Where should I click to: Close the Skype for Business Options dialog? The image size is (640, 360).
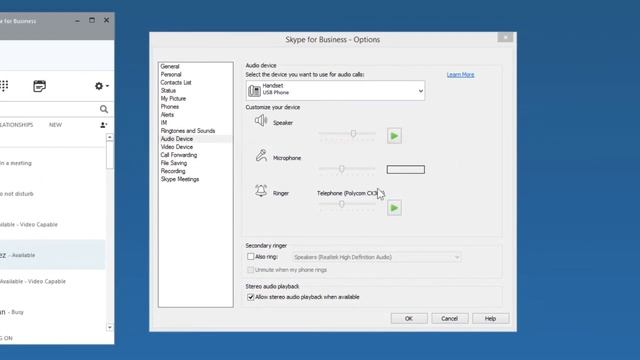pyautogui.click(x=505, y=37)
